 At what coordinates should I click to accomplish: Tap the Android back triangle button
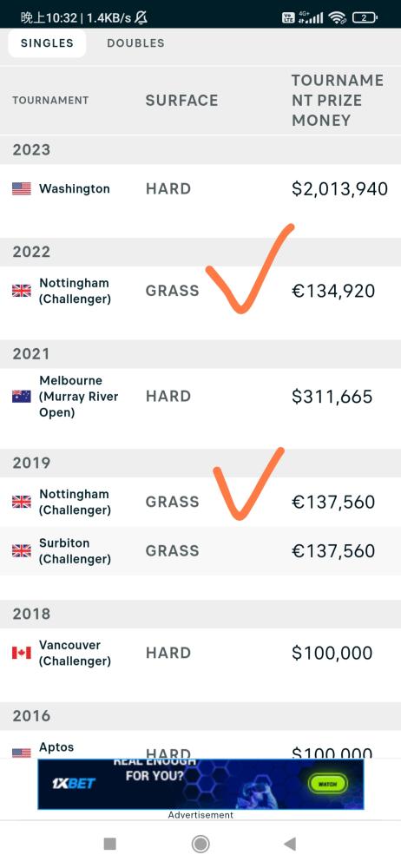click(x=290, y=844)
